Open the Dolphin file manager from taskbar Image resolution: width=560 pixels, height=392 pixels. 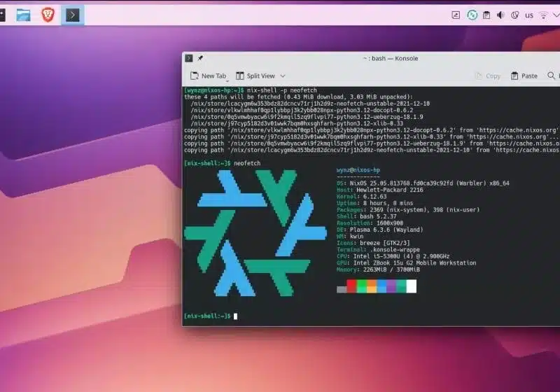23,15
